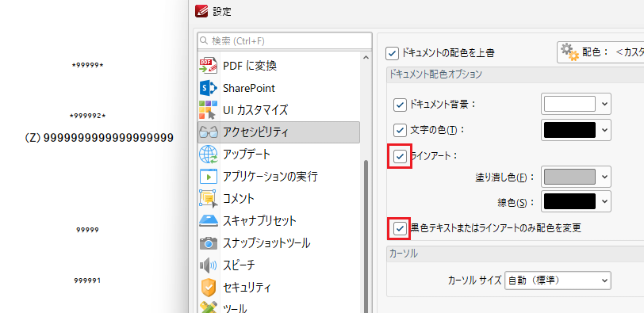Select PDF に変換 settings category
This screenshot has width=644, height=313.
click(278, 66)
